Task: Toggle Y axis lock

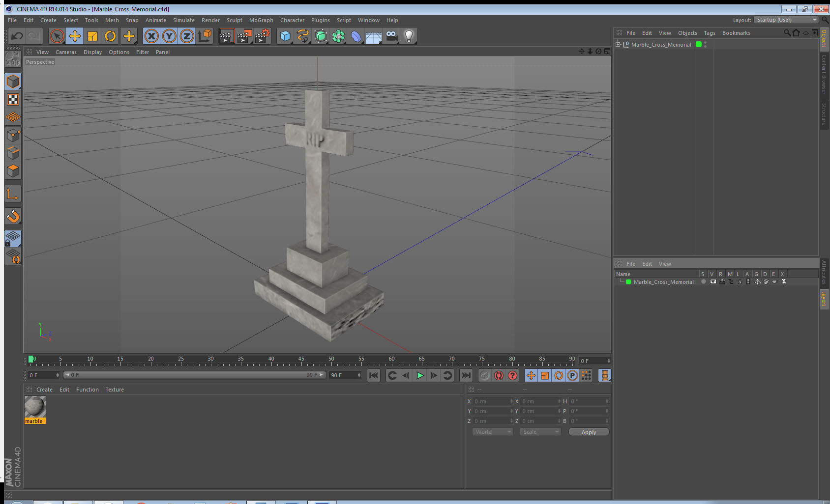Action: [x=169, y=36]
